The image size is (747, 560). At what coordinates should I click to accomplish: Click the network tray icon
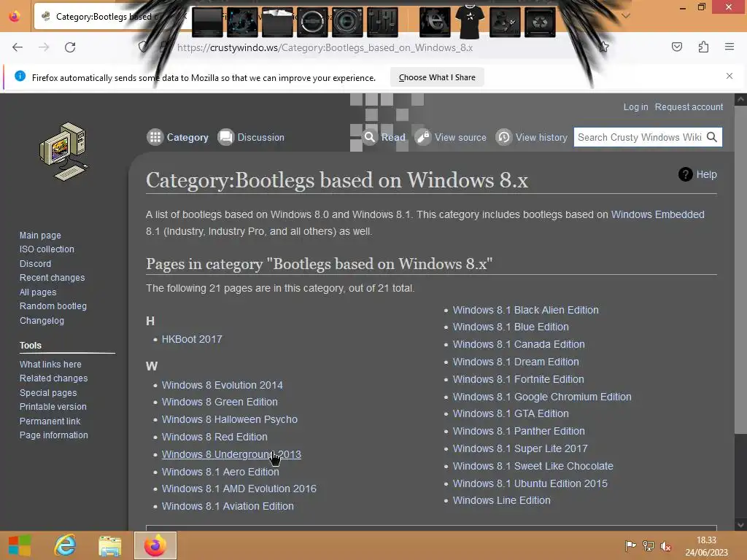[x=649, y=545]
